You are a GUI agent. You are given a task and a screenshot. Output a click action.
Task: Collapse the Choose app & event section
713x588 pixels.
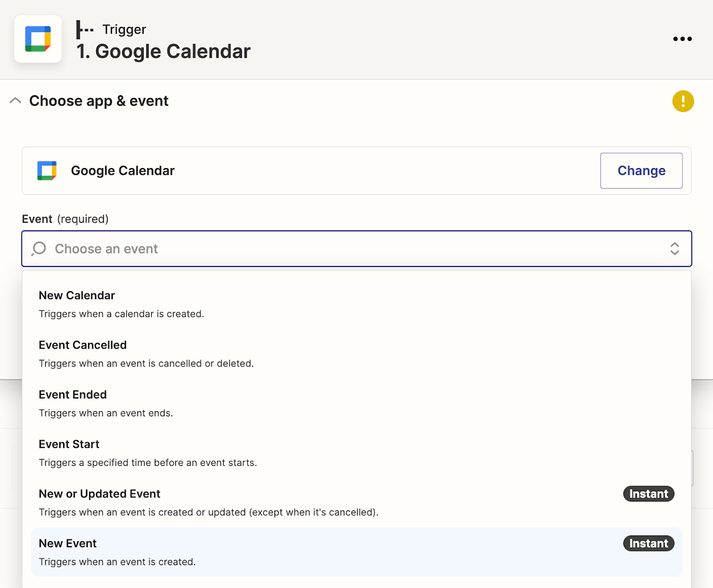16,100
